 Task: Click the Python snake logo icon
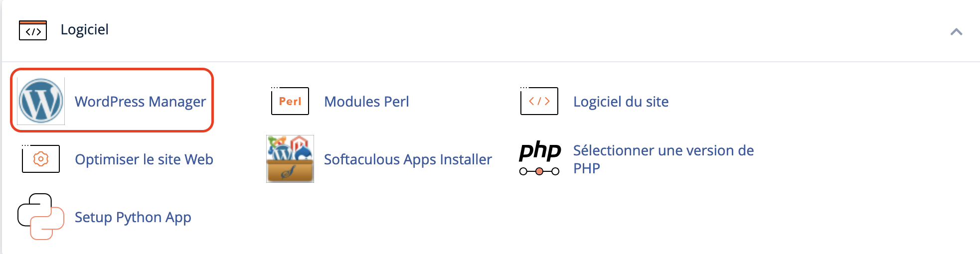41,217
